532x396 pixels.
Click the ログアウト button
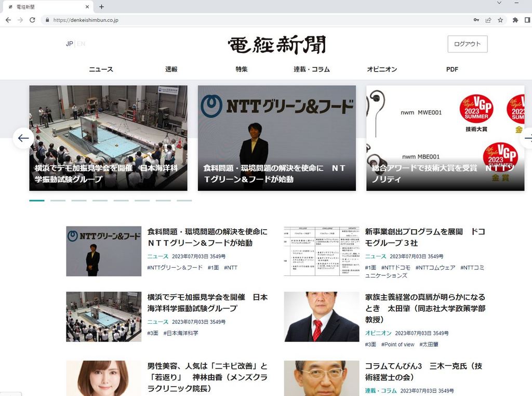[467, 44]
